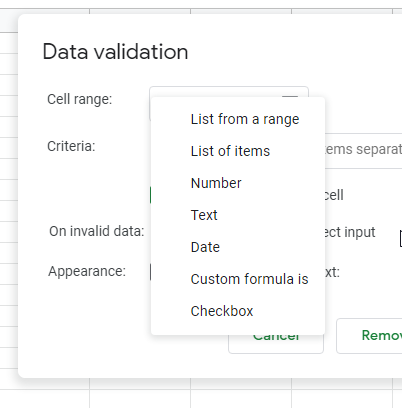Click the 'Appearance:' label
402x408 pixels.
[87, 271]
